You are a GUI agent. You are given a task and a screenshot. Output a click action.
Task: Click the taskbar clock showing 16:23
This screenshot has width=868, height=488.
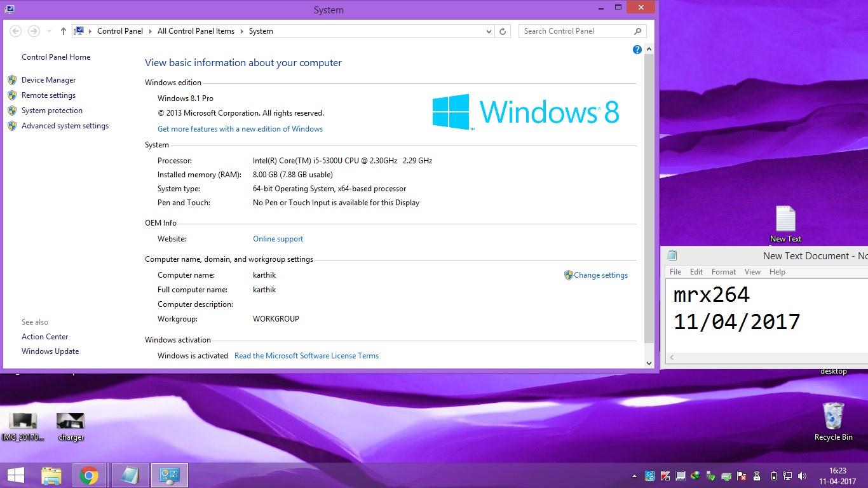tap(837, 476)
